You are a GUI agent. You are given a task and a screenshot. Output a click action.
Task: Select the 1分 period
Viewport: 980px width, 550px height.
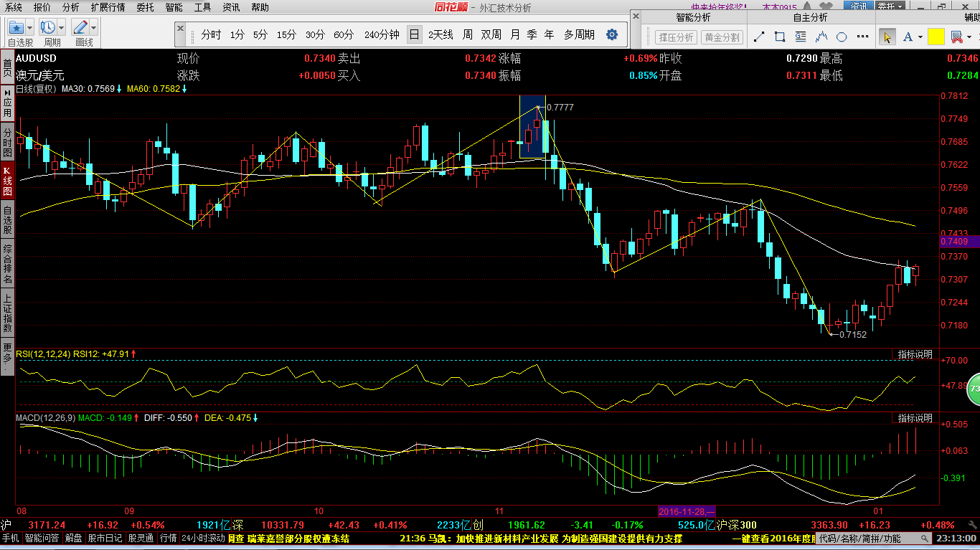[237, 34]
